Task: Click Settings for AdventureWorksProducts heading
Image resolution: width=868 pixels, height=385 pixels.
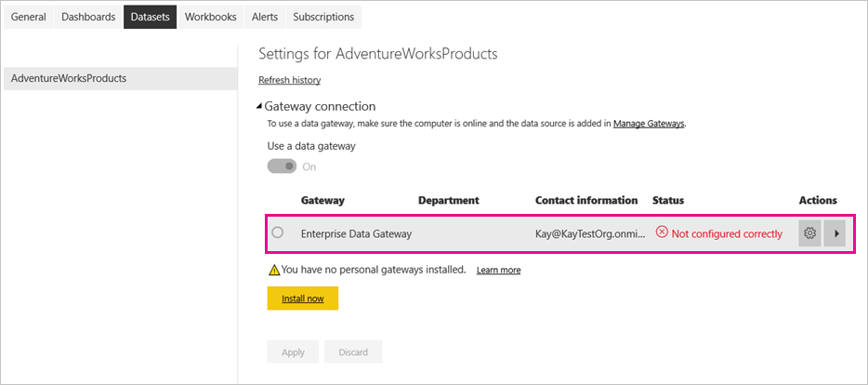Action: 378,54
